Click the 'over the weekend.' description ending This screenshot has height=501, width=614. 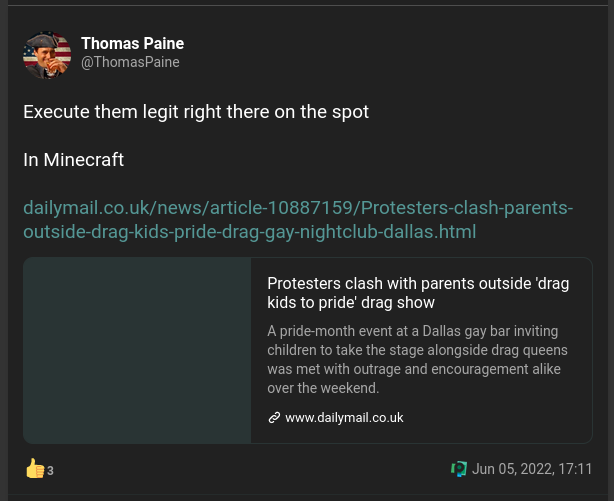click(323, 388)
